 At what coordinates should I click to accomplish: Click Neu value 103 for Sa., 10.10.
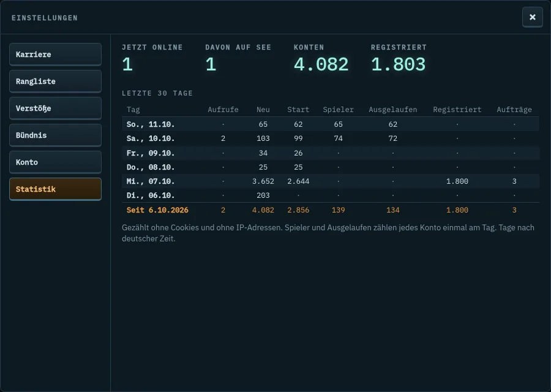click(263, 138)
